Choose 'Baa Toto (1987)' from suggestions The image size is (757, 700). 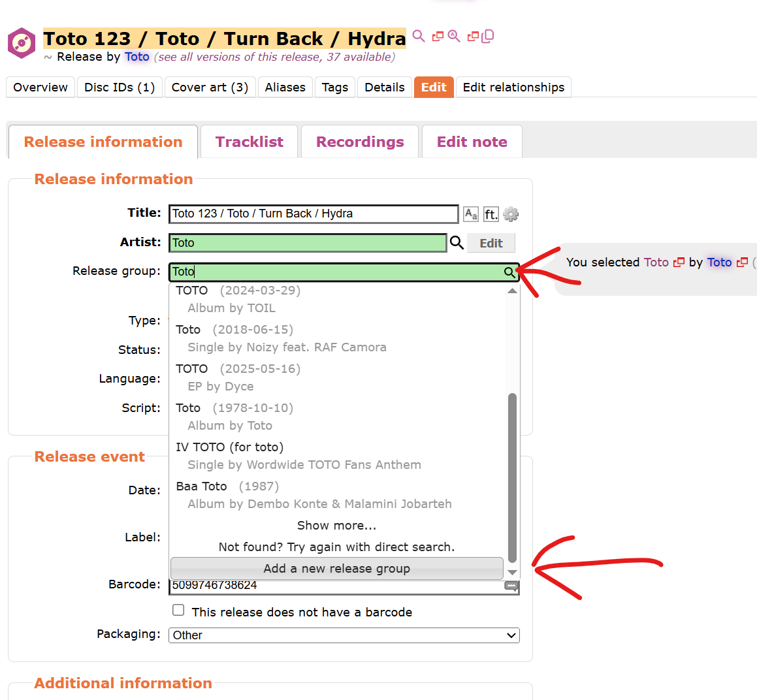pyautogui.click(x=338, y=495)
